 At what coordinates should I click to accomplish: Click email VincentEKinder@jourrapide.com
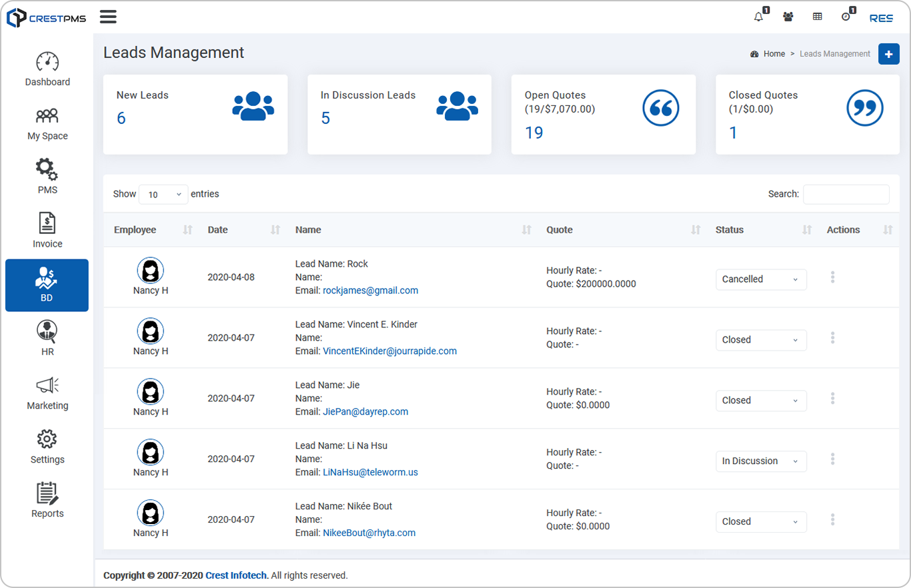point(389,351)
